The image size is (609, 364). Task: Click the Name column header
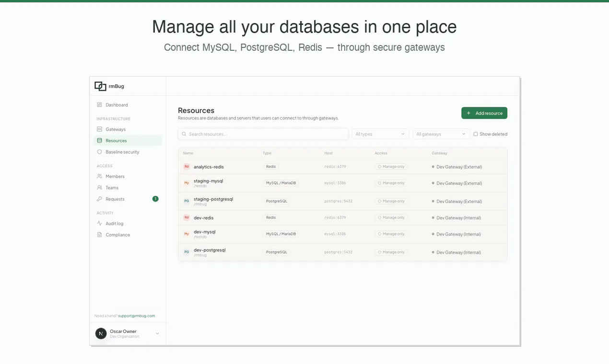[188, 153]
